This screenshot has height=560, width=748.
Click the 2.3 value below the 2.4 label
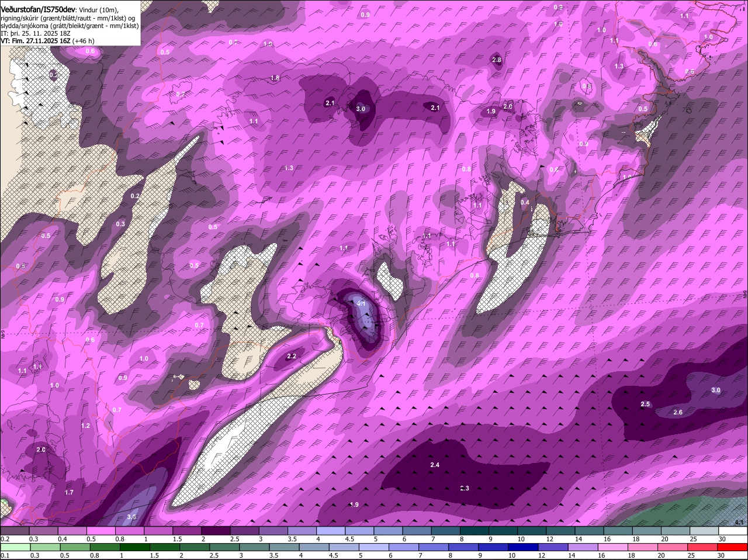click(x=465, y=488)
